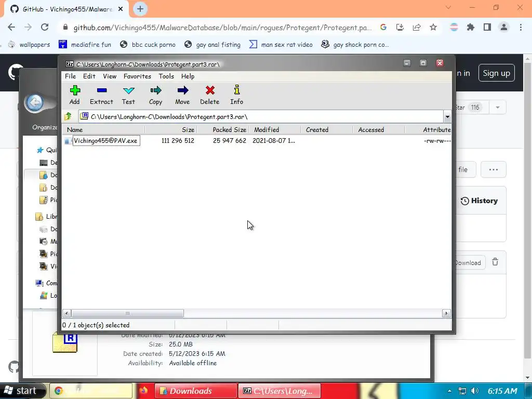The height and width of the screenshot is (399, 532).
Task: Sort by Accessed column header
Action: pos(379,129)
